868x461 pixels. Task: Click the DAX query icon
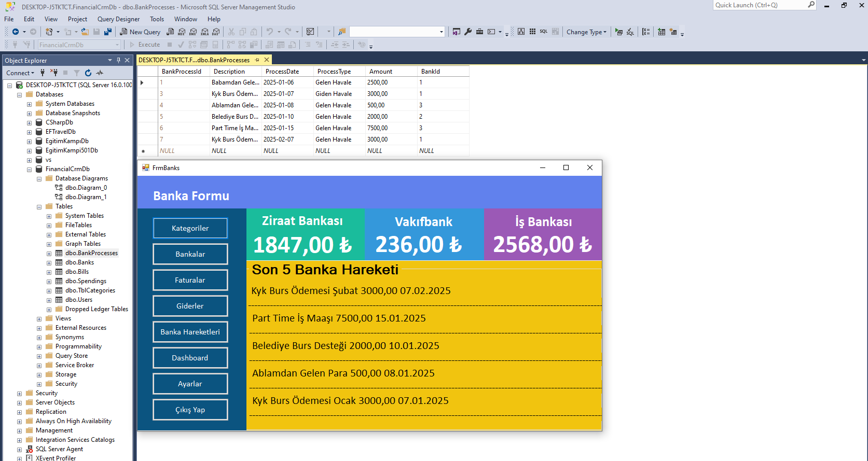pos(216,32)
